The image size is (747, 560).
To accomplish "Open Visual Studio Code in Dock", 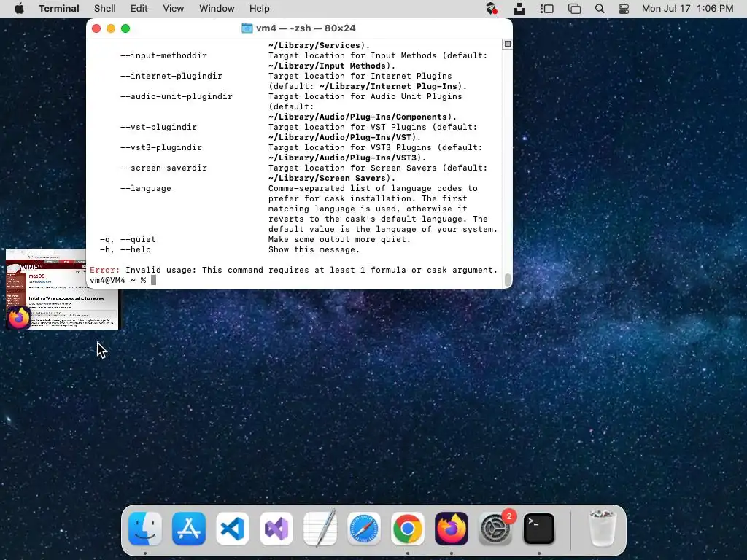I will click(x=233, y=529).
